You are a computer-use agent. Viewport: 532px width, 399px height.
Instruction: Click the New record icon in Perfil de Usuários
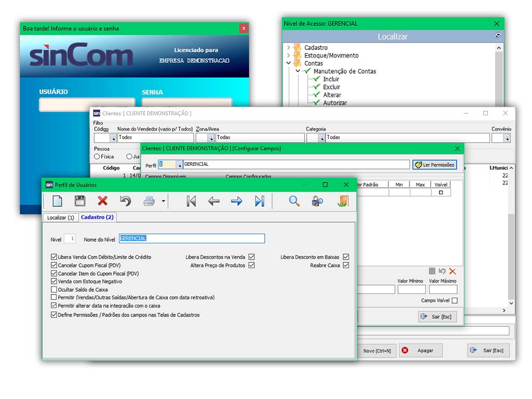58,201
